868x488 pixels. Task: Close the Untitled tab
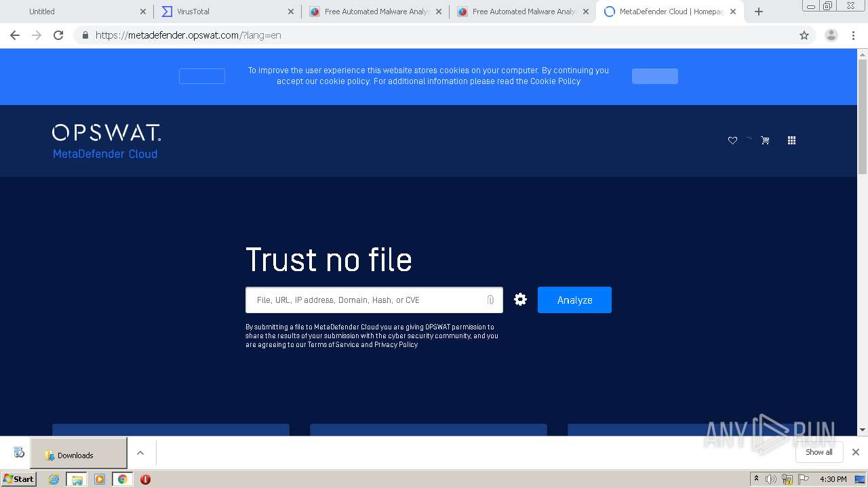[x=143, y=12]
